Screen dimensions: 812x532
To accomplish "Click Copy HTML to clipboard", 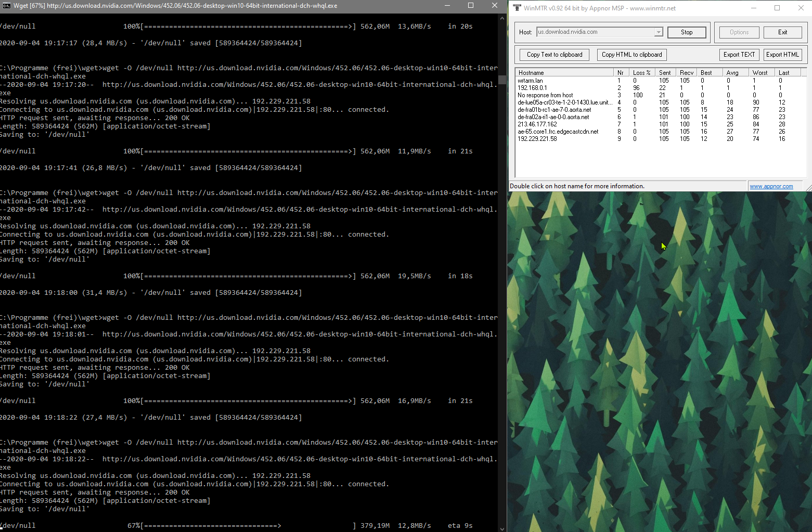I will click(631, 55).
